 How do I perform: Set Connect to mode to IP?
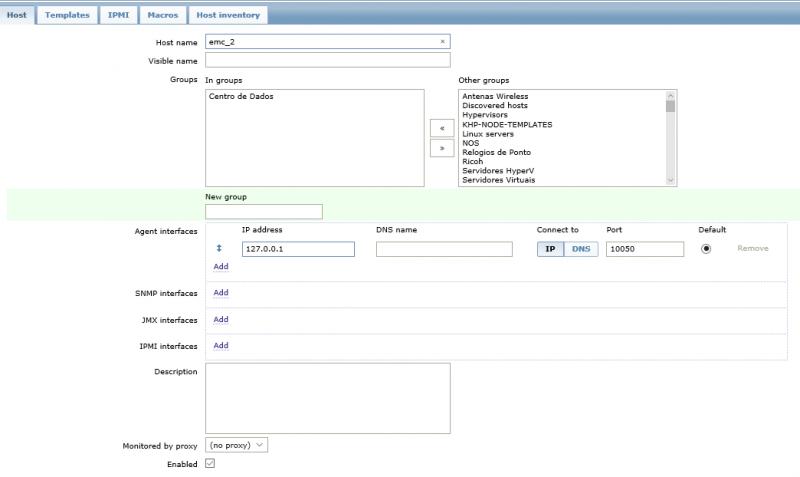(x=550, y=249)
